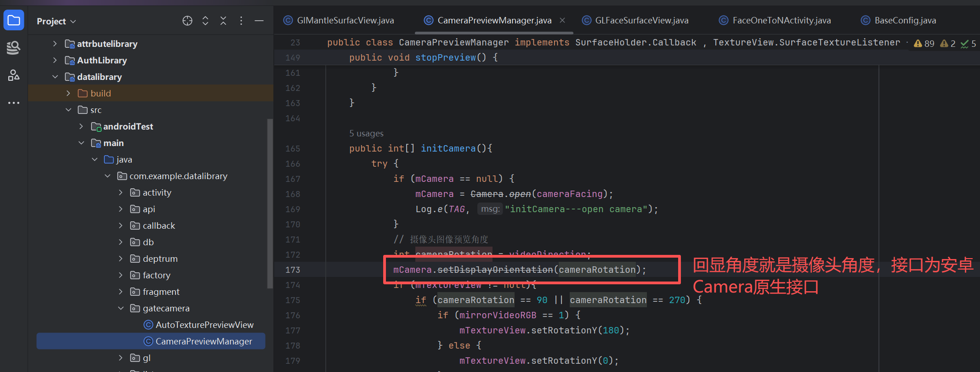Click the 89 warnings indicator

[924, 44]
